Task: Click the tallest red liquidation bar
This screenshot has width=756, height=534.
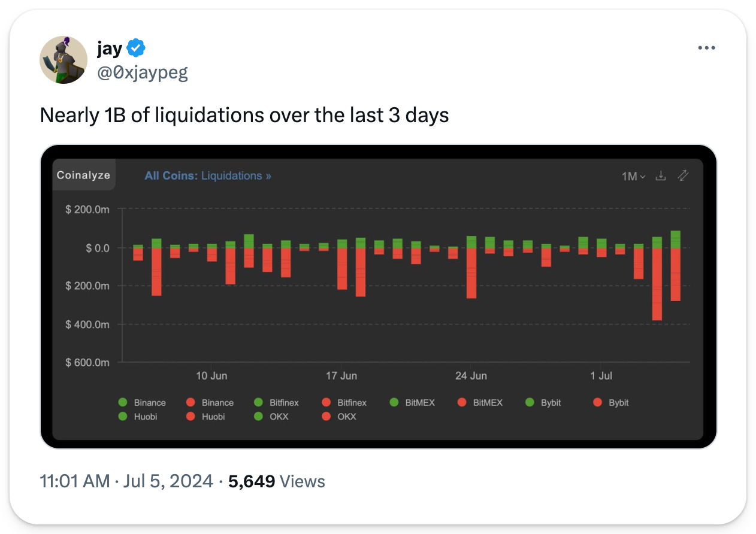Action: click(x=657, y=284)
